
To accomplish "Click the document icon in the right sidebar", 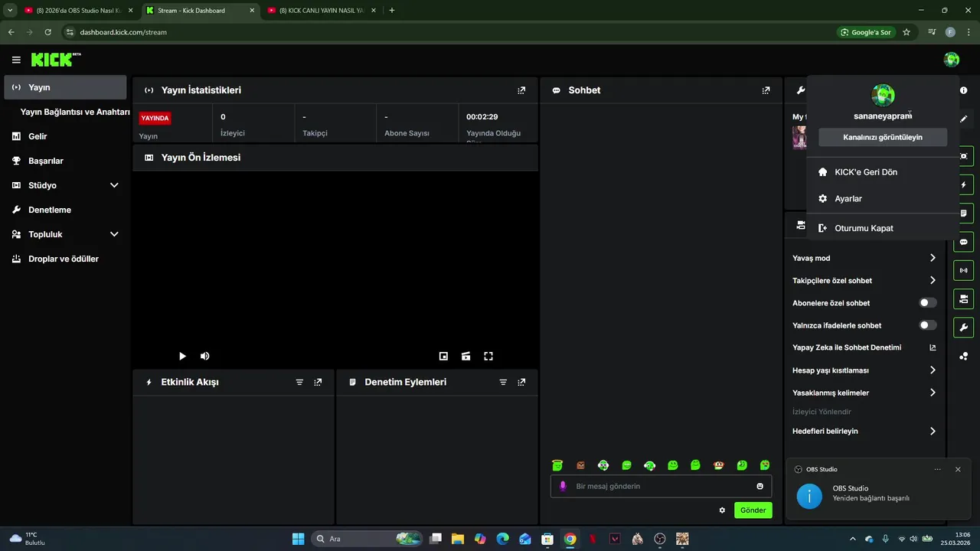I will point(963,214).
